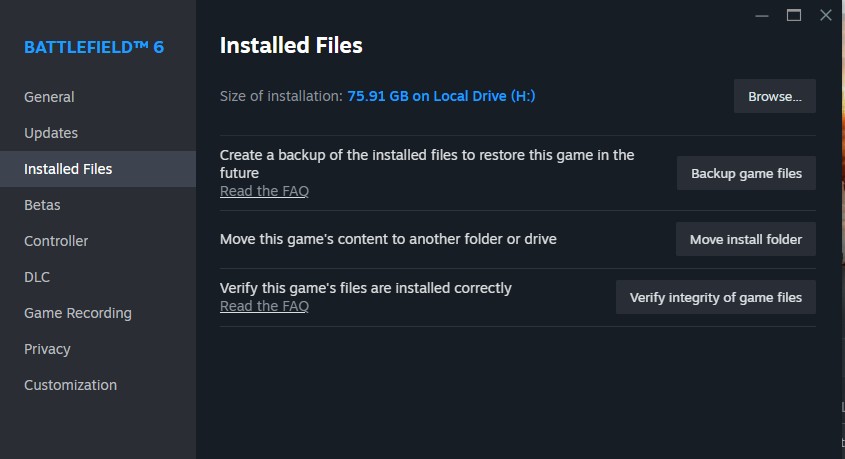Minimize the properties window

(x=763, y=15)
